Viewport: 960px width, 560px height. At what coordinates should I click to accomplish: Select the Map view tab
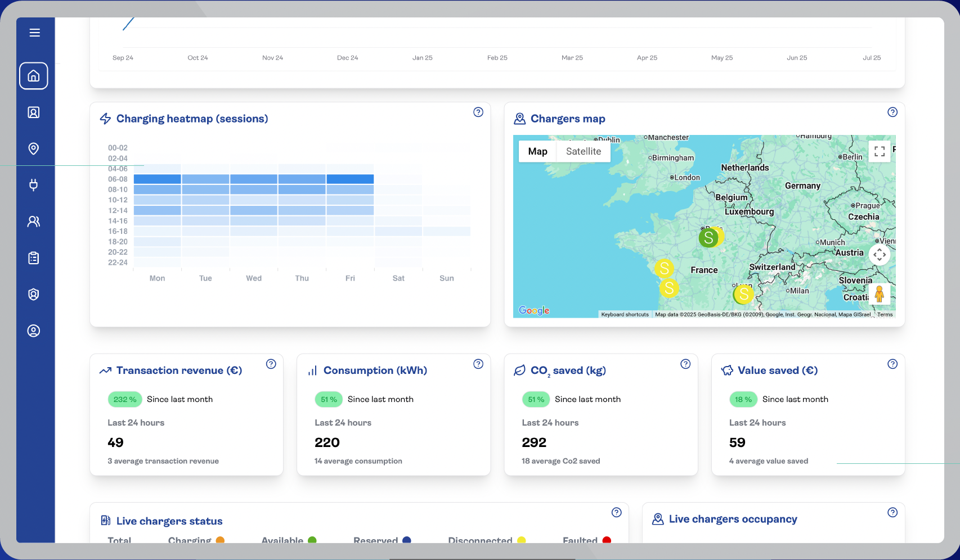pyautogui.click(x=537, y=151)
